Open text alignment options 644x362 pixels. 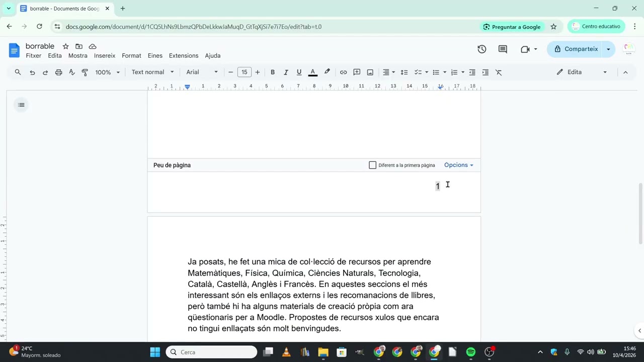coord(389,72)
